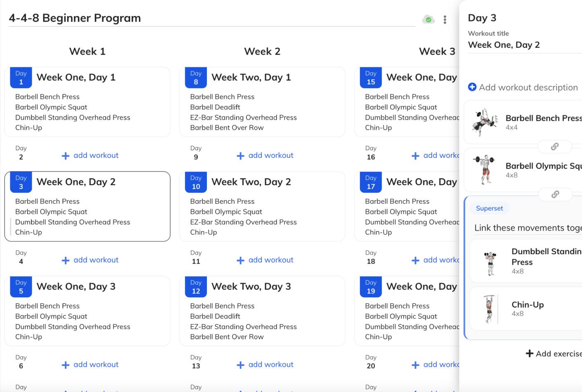The height and width of the screenshot is (392, 582).
Task: Add a workout to Day 4
Action: tap(90, 260)
